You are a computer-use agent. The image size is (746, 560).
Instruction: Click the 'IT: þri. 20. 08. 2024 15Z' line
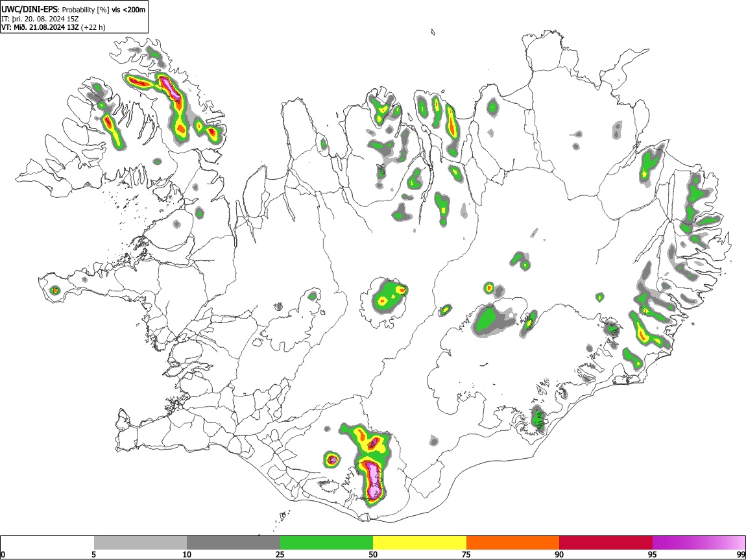pyautogui.click(x=40, y=19)
